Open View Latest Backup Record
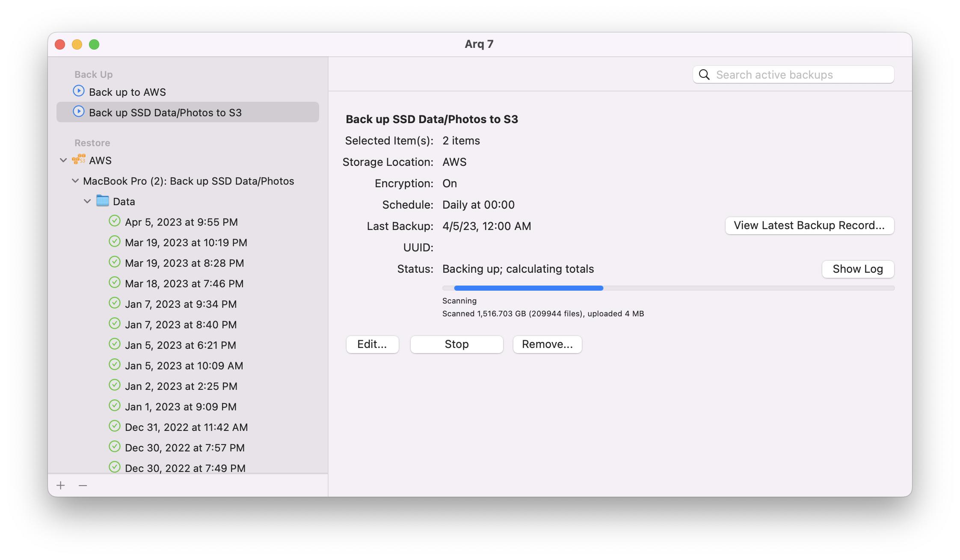Image resolution: width=960 pixels, height=560 pixels. [x=809, y=225]
